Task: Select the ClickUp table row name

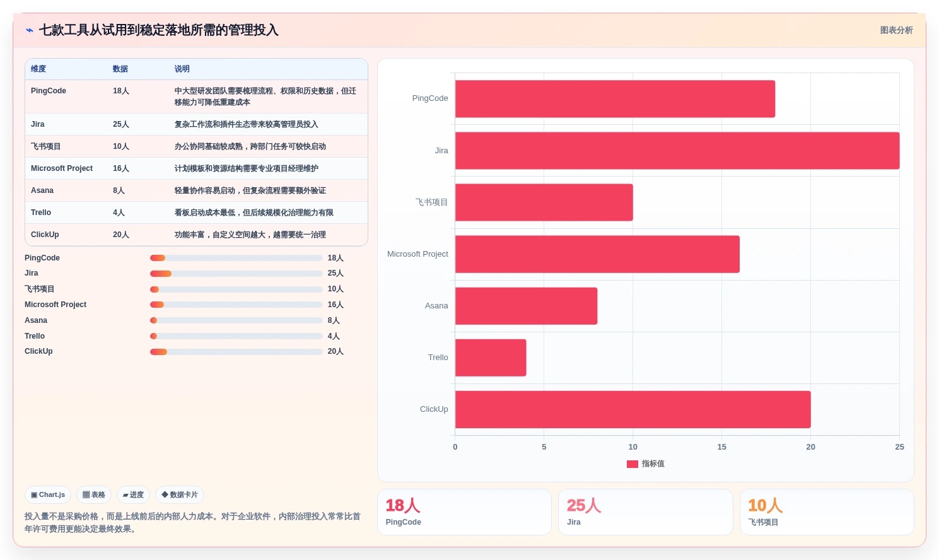Action: [45, 235]
